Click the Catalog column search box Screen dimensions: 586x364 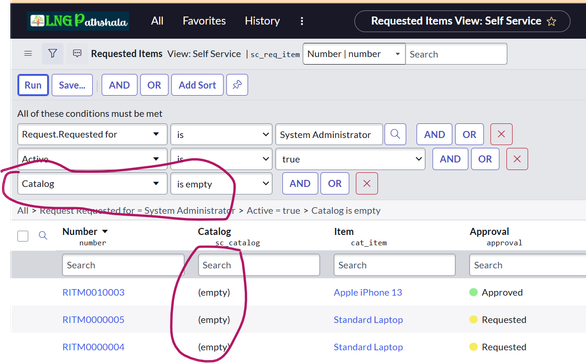(x=259, y=265)
